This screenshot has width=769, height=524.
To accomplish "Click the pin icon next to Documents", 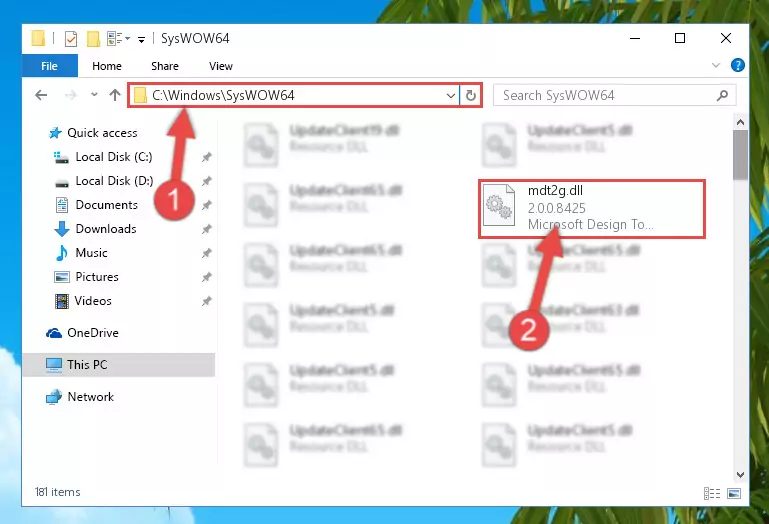I will click(x=206, y=205).
